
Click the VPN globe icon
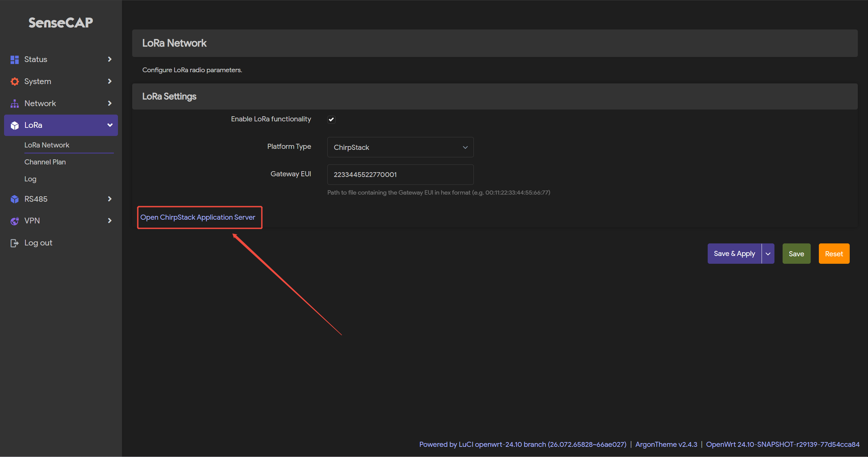(15, 221)
